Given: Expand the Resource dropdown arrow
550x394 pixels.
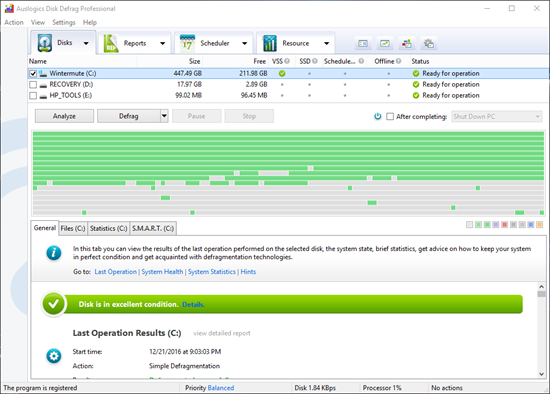Looking at the screenshot, I should coord(327,44).
